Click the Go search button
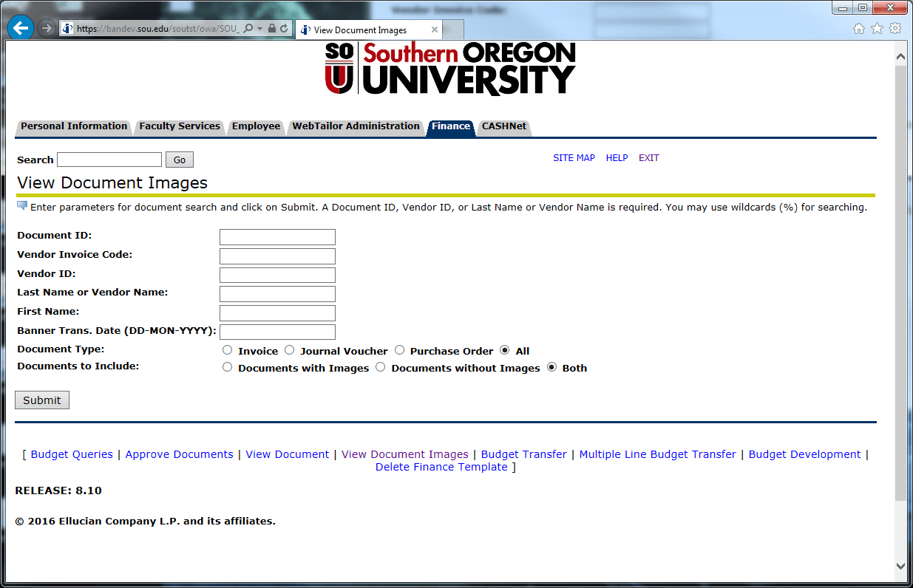Viewport: 913px width, 588px height. (x=180, y=160)
